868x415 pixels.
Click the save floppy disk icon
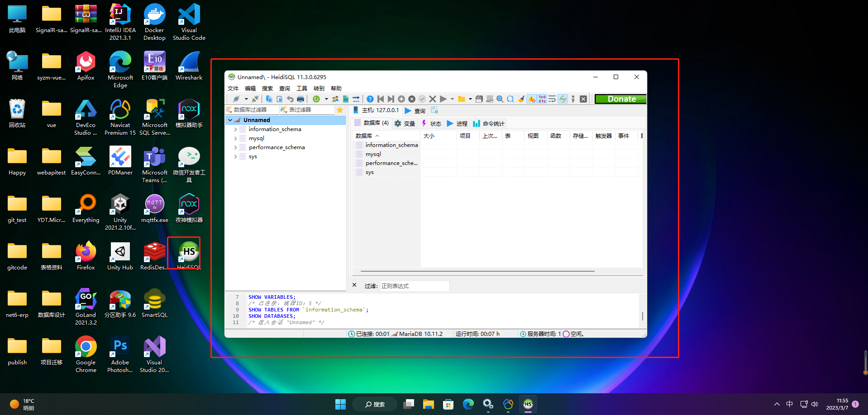pyautogui.click(x=479, y=99)
